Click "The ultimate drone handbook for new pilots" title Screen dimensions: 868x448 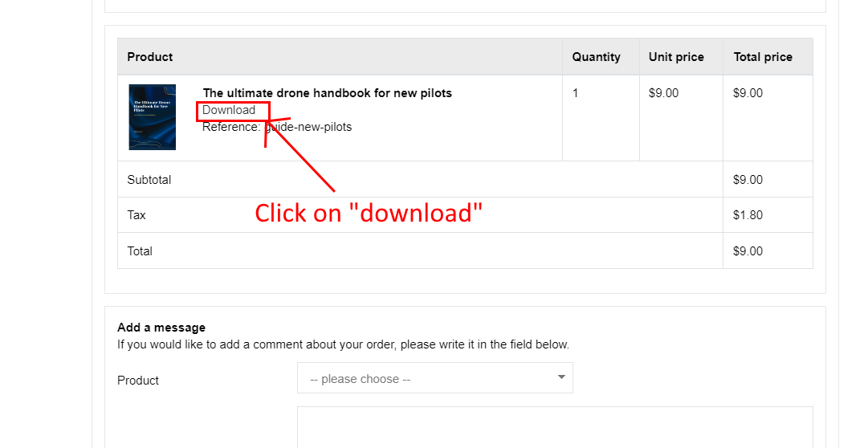click(327, 93)
